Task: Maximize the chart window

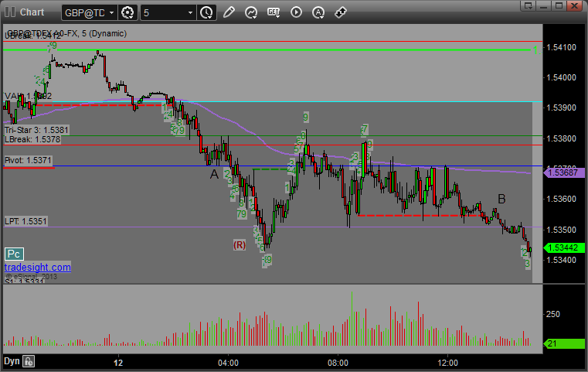Action: (x=559, y=5)
